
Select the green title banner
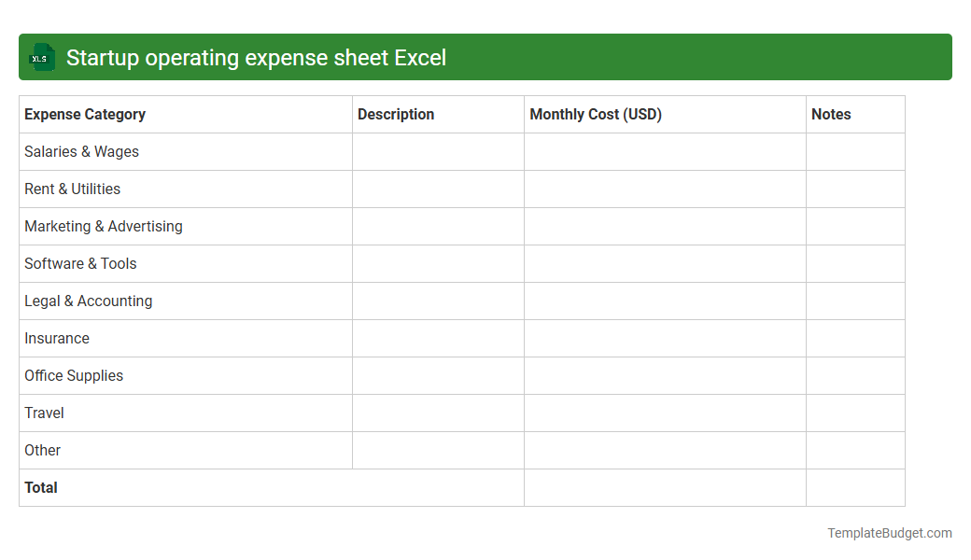[x=485, y=57]
